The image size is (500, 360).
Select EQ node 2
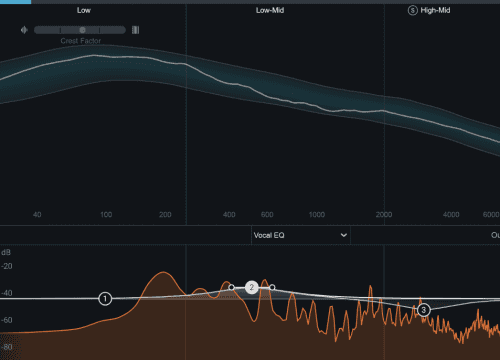[252, 287]
